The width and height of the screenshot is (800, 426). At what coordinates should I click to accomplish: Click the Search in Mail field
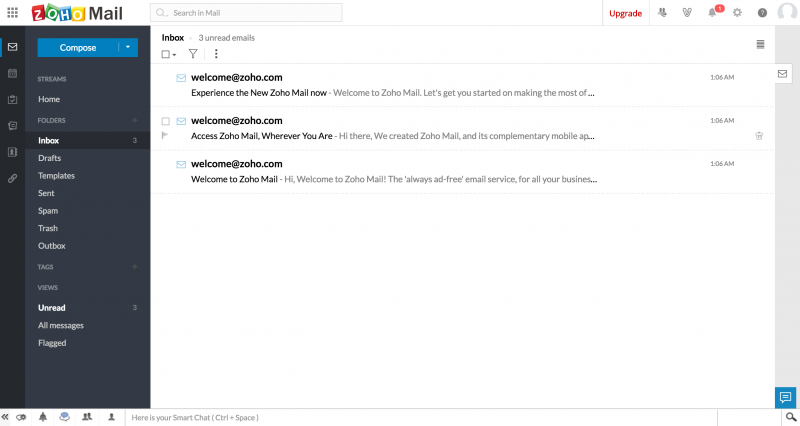246,13
